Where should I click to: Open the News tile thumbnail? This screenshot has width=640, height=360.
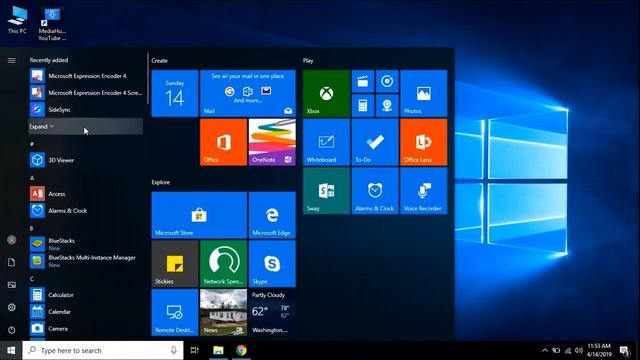tap(223, 312)
